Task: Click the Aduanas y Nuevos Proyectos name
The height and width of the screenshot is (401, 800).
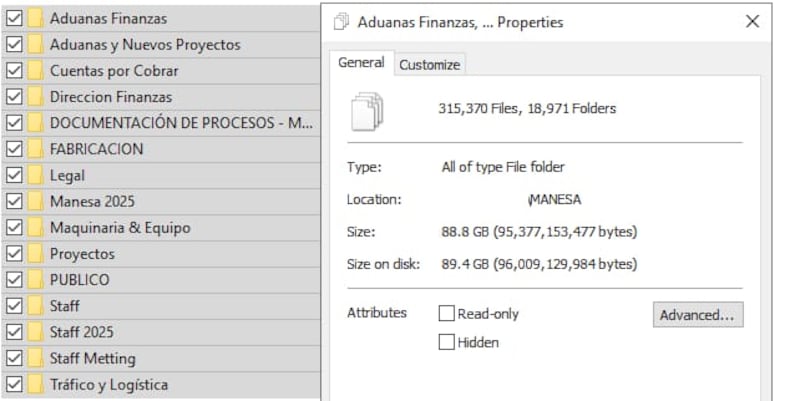Action: (145, 45)
